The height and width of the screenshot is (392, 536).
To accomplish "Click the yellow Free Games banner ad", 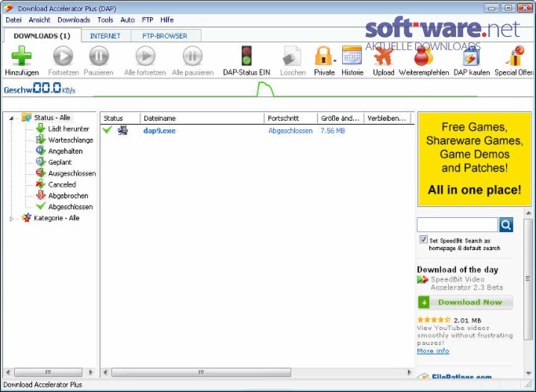I will 475,159.
